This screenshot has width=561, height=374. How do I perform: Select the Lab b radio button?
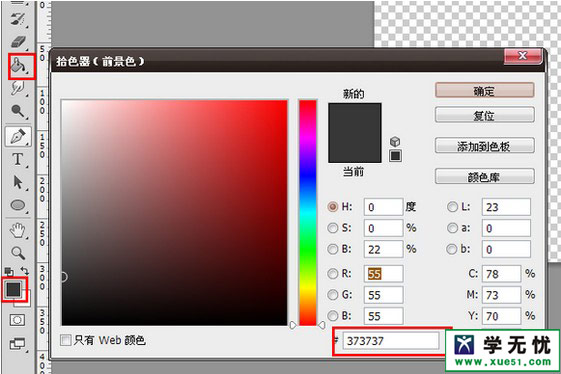tap(452, 249)
